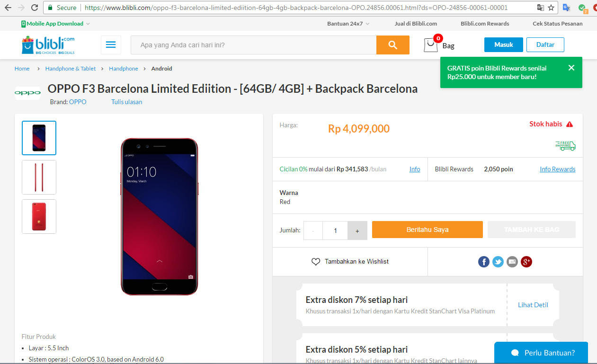Image resolution: width=597 pixels, height=364 pixels.
Task: Open the shopping Bag icon
Action: (430, 44)
